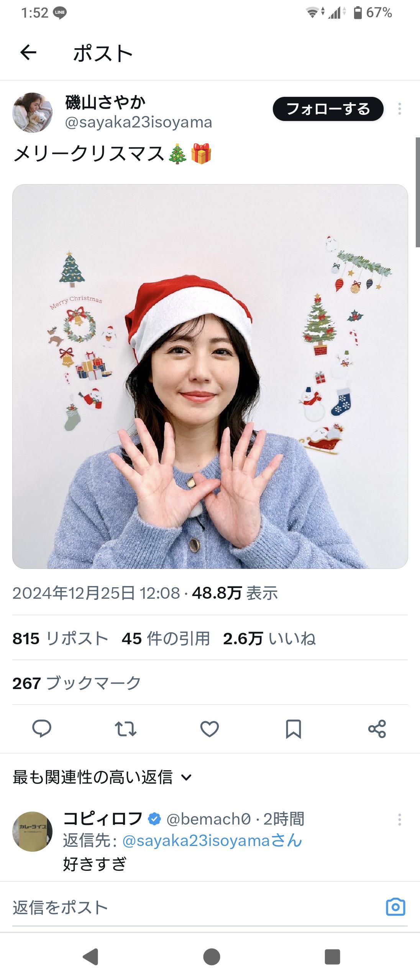The height and width of the screenshot is (980, 420).
Task: Bookmark this post with bookmark icon
Action: pos(294,728)
